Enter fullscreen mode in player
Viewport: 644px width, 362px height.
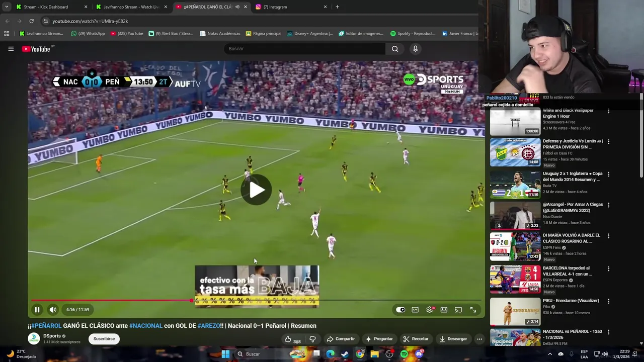click(473, 310)
